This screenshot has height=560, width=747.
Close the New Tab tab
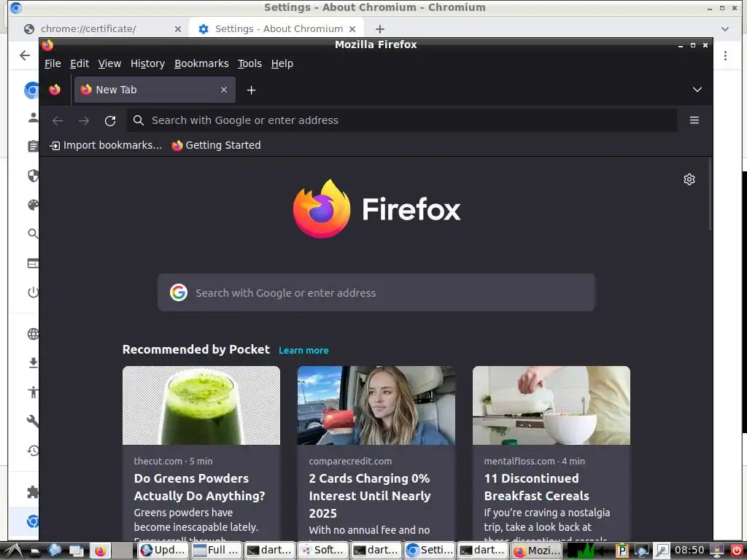[223, 90]
